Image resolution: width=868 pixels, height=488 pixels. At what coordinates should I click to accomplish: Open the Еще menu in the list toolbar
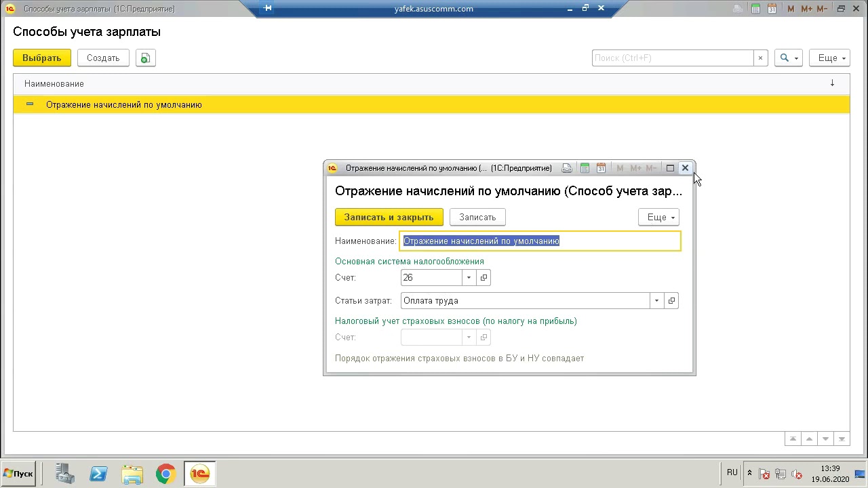(x=832, y=58)
